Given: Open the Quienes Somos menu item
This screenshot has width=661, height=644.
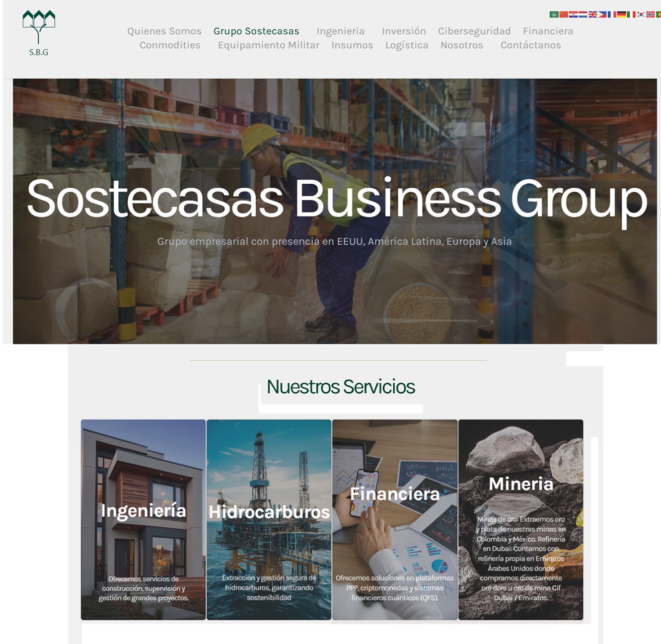Looking at the screenshot, I should point(164,31).
